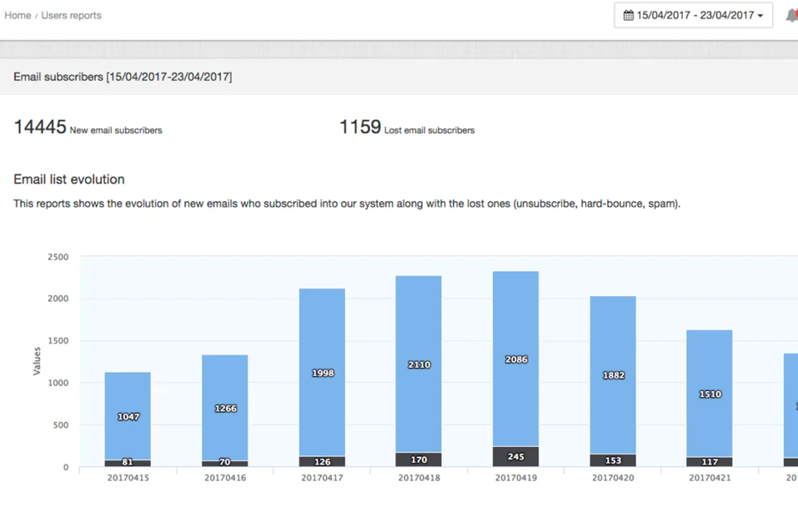Open Users reports breadcrumb
Image resolution: width=798 pixels, height=532 pixels.
click(x=71, y=15)
